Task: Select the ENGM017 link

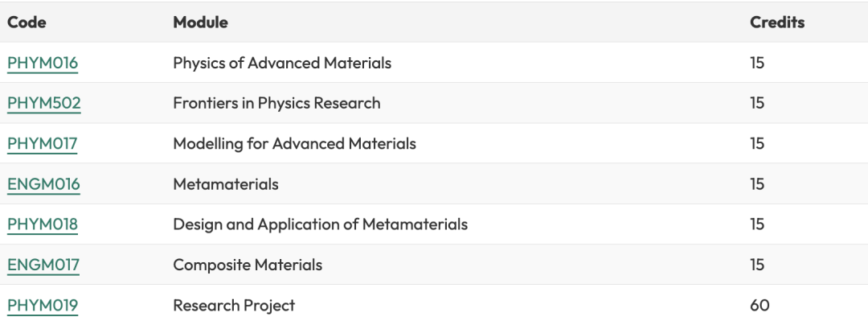Action: (43, 265)
